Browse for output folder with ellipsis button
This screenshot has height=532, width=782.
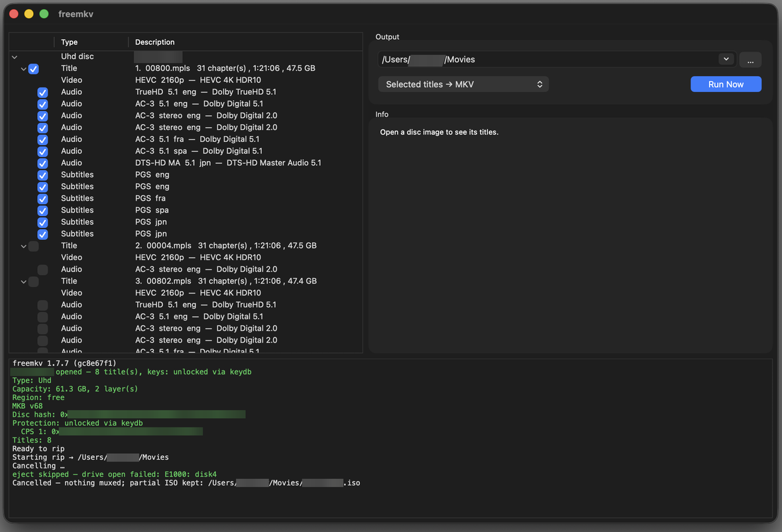point(750,60)
